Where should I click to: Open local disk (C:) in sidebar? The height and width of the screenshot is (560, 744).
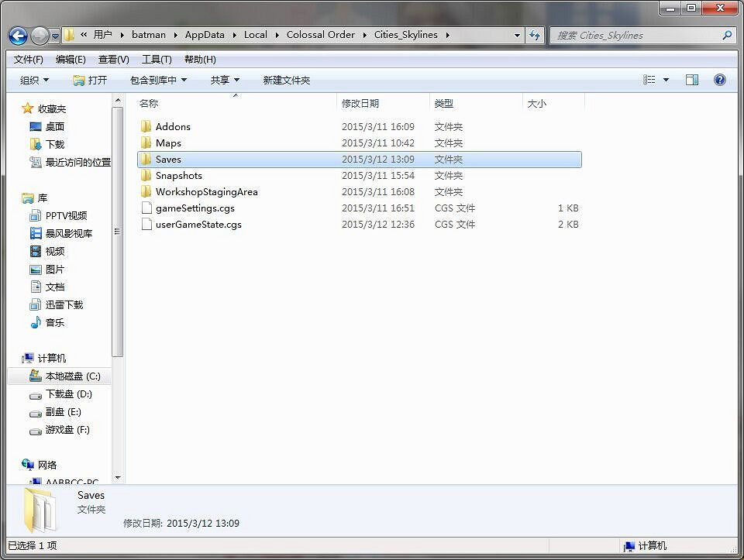click(72, 376)
